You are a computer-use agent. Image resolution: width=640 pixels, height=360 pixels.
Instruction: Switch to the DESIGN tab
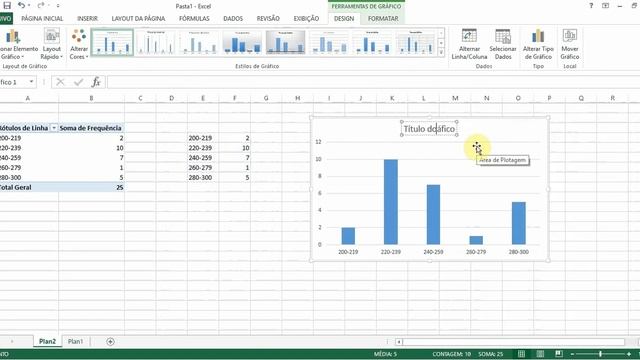(344, 18)
